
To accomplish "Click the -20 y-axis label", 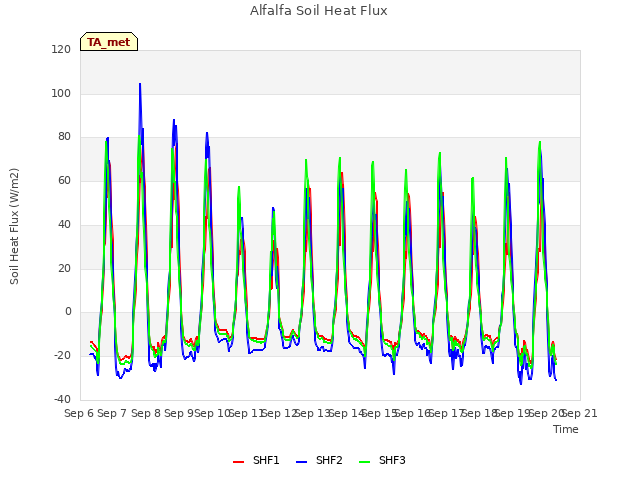I will point(62,355).
